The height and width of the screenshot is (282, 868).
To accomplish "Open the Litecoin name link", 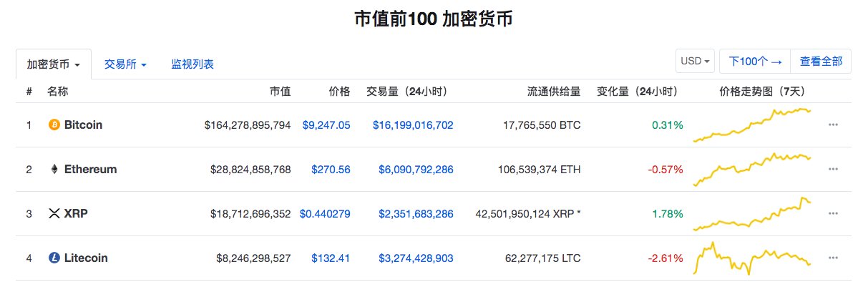I will coord(86,258).
